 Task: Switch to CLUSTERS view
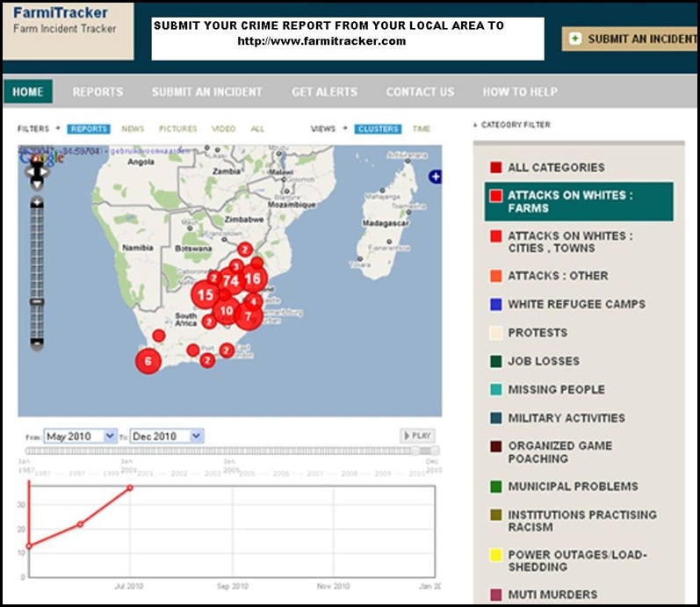pyautogui.click(x=379, y=128)
